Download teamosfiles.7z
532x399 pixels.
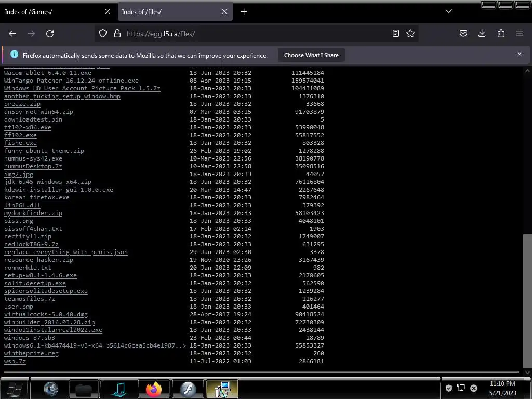30,299
